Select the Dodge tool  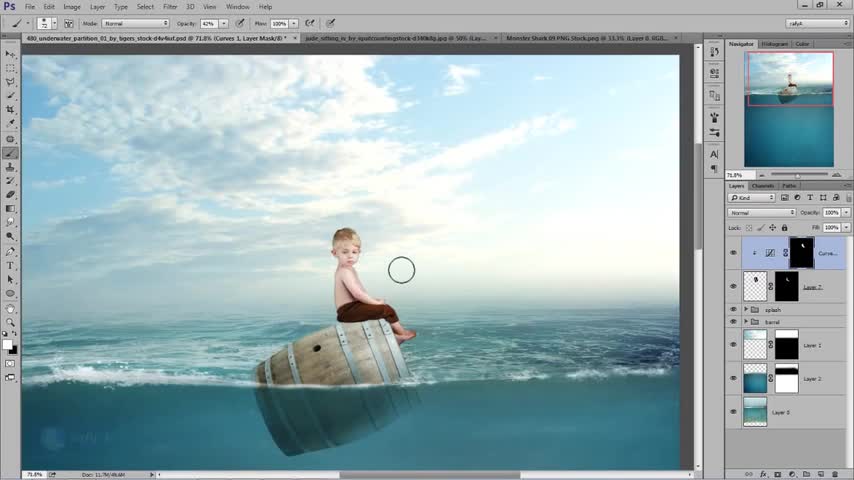[x=10, y=236]
